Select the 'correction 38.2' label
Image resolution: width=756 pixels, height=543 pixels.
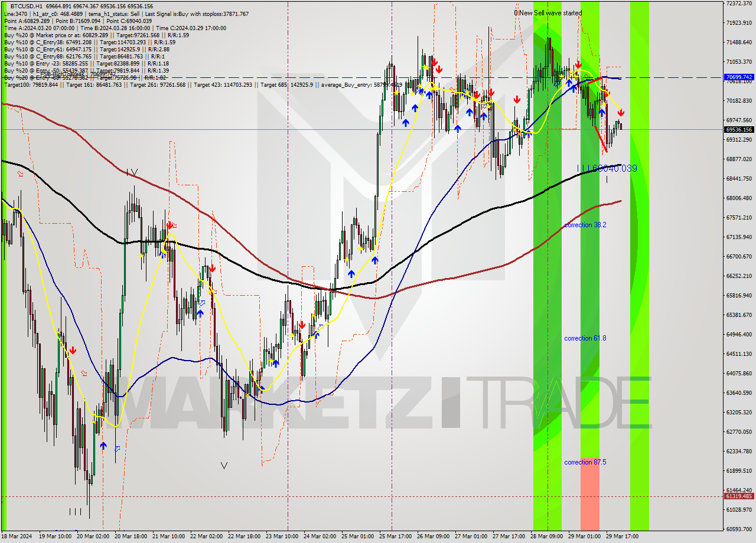pos(585,225)
